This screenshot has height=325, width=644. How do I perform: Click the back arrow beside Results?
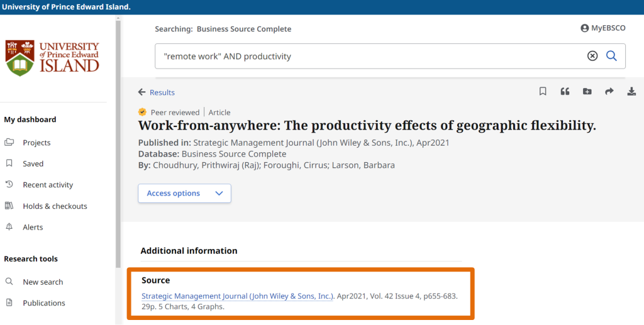142,92
